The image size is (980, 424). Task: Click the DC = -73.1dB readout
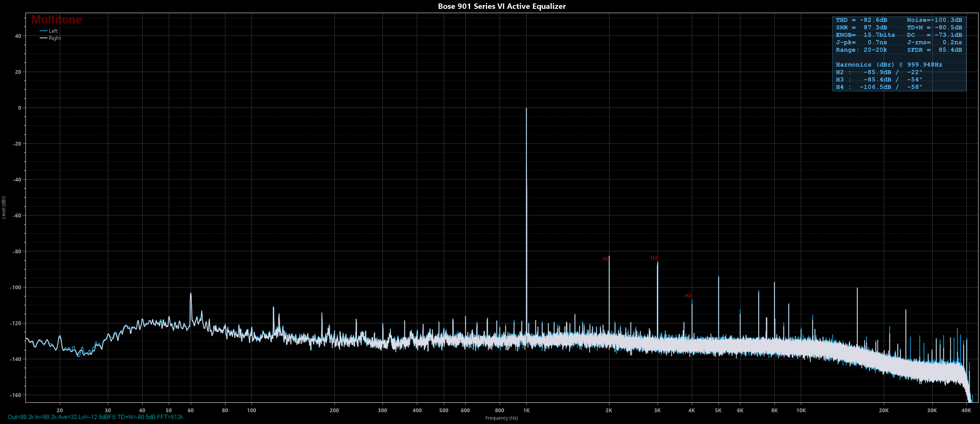pyautogui.click(x=934, y=35)
